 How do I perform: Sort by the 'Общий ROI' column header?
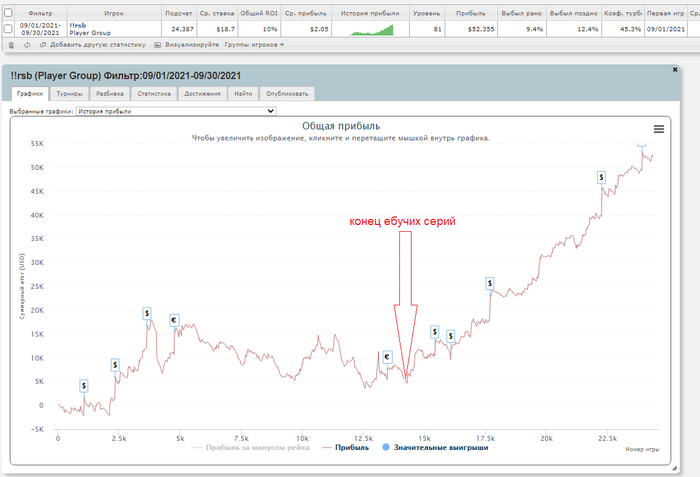tap(259, 13)
